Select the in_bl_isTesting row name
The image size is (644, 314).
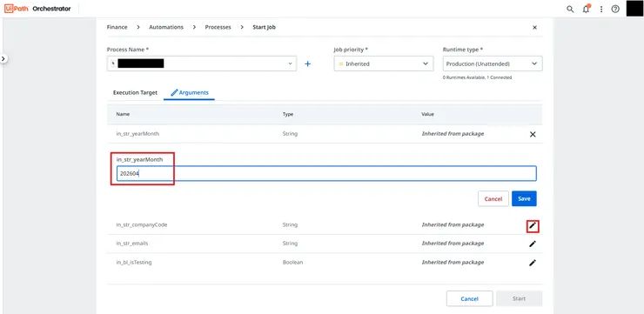tap(134, 263)
